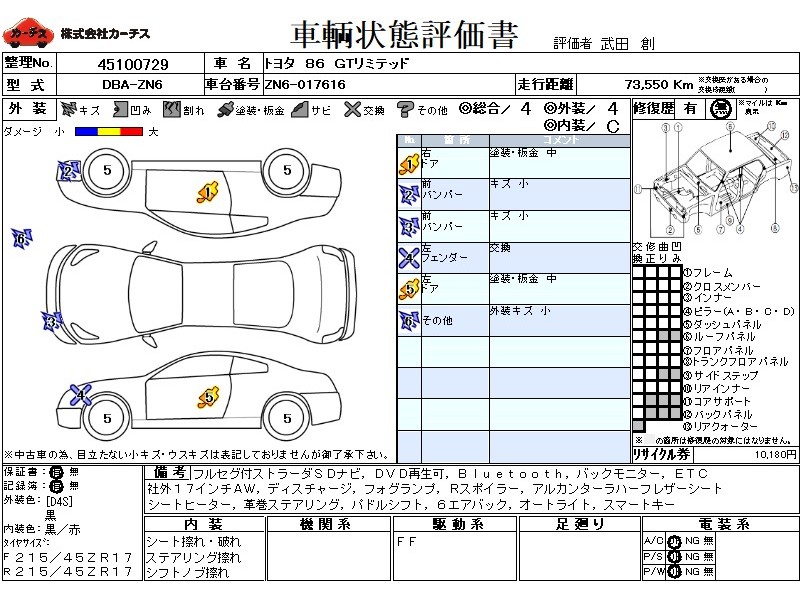This screenshot has height=600, width=800.
Task: Click floating damage marker 6 beside the car
Action: tap(21, 238)
